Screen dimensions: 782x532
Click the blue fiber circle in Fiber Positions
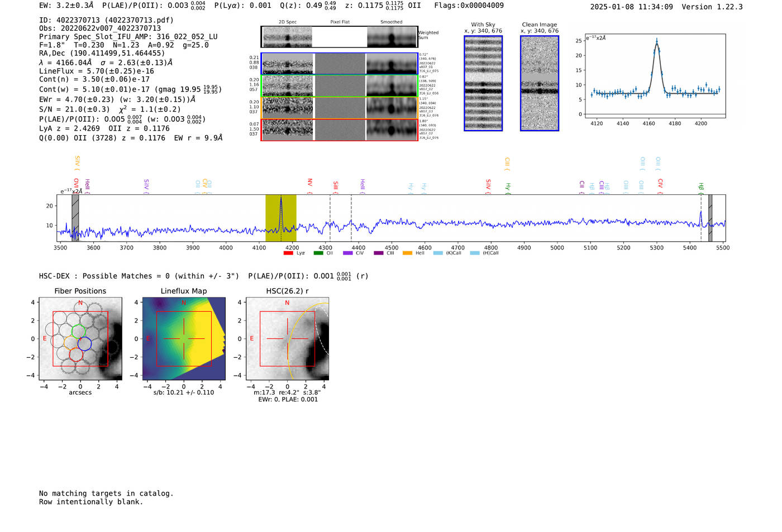point(85,343)
